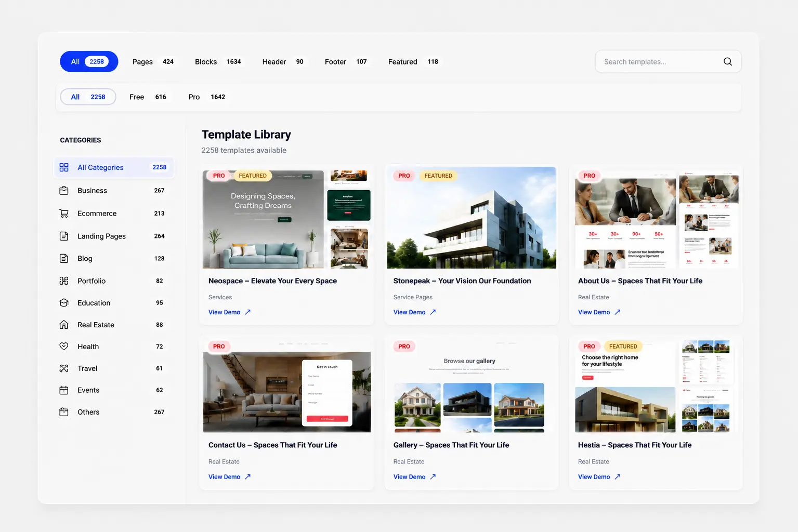
Task: Select the All pricing filter pill
Action: (88, 97)
